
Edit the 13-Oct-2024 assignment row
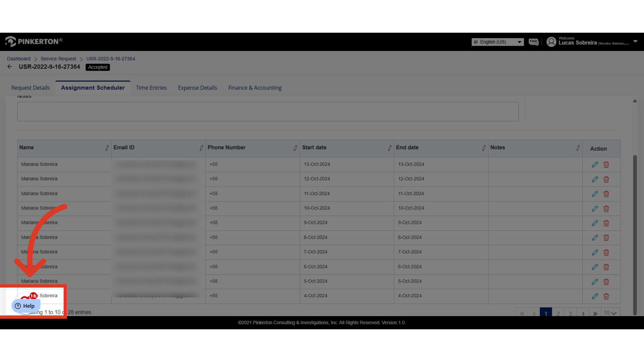(x=595, y=165)
